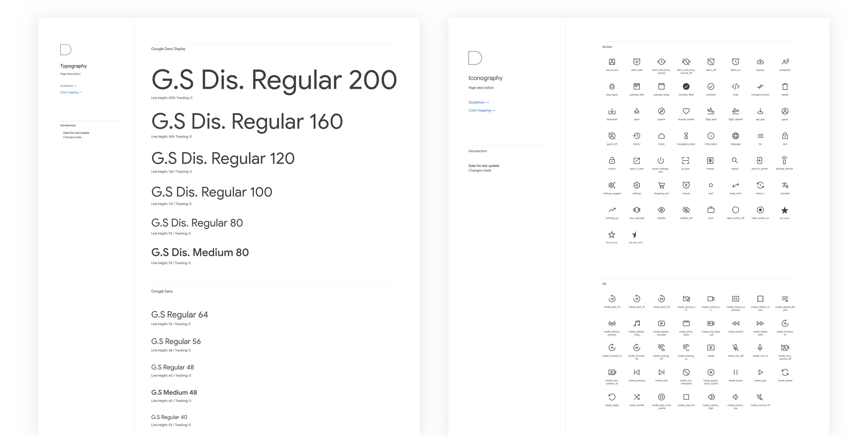Image resolution: width=868 pixels, height=436 pixels.
Task: Select the media_closed_captioned icon
Action: click(x=736, y=299)
